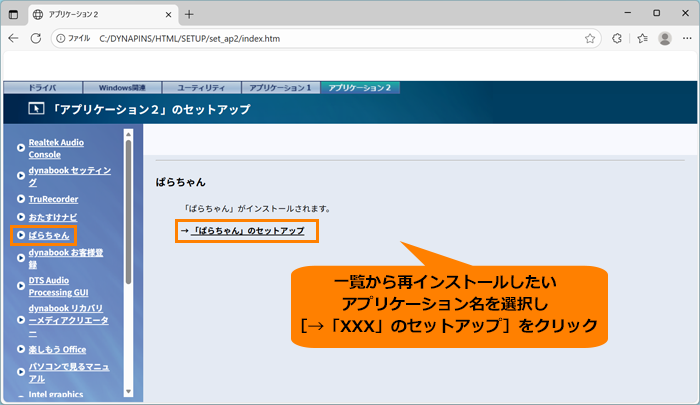The image size is (700, 405).
Task: Open the tab actions menu icon
Action: (14, 14)
